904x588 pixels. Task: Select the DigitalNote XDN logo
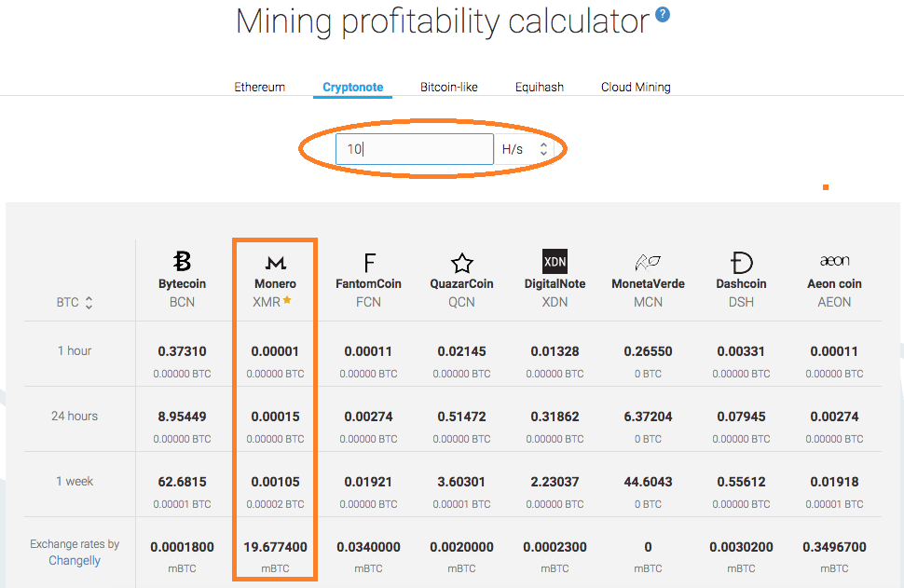click(555, 261)
